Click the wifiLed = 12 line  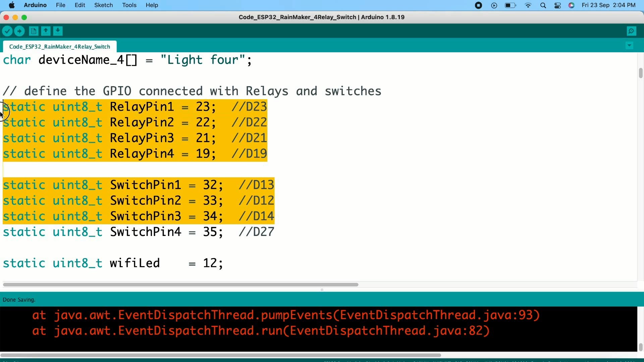click(113, 263)
